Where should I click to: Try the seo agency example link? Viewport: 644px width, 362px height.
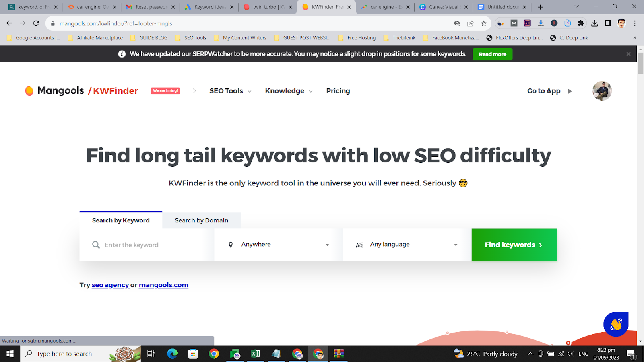110,285
